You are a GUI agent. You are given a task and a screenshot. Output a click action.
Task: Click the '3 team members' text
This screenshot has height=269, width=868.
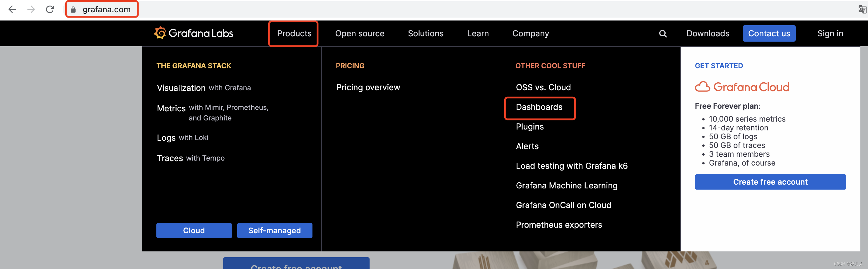coord(739,154)
